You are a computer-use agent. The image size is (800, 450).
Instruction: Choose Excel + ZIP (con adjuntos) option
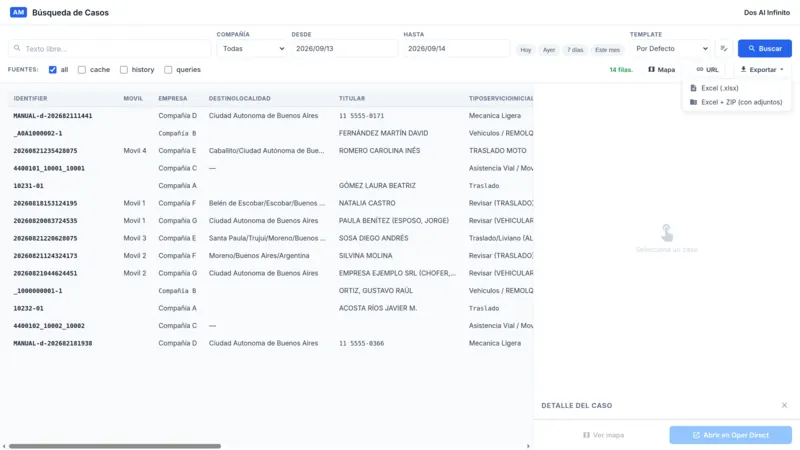737,102
